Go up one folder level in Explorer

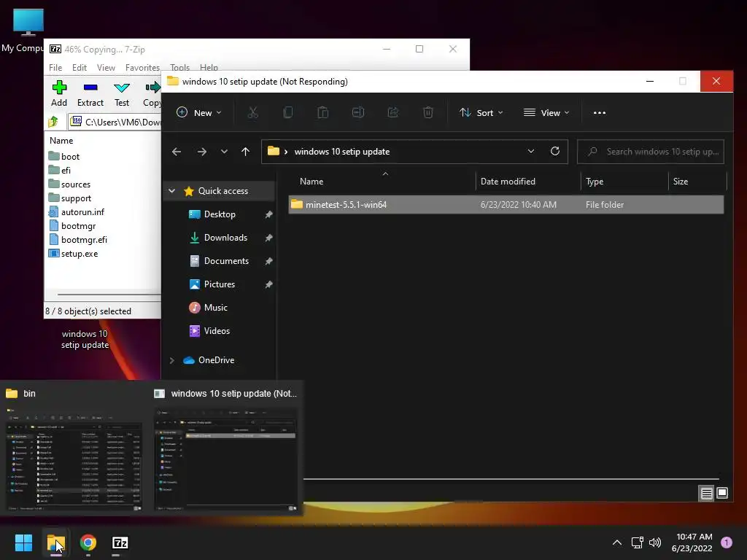pyautogui.click(x=245, y=152)
